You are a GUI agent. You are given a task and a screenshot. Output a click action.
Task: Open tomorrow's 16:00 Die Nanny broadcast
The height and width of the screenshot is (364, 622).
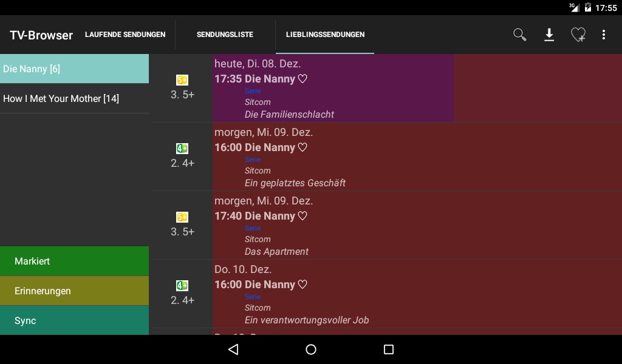[x=417, y=157]
